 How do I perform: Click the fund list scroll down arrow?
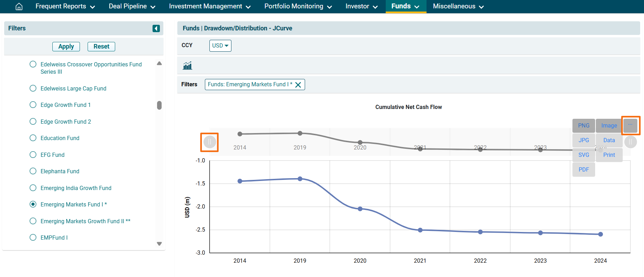[x=159, y=244]
